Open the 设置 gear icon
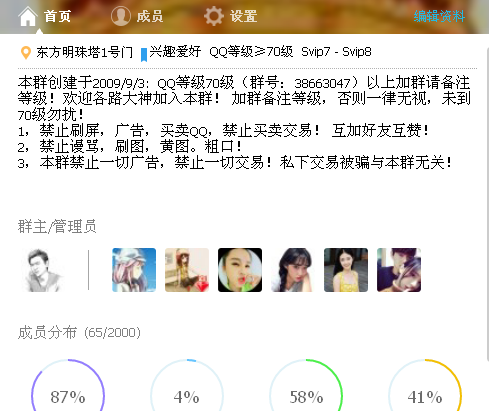This screenshot has height=411, width=489. tap(214, 16)
